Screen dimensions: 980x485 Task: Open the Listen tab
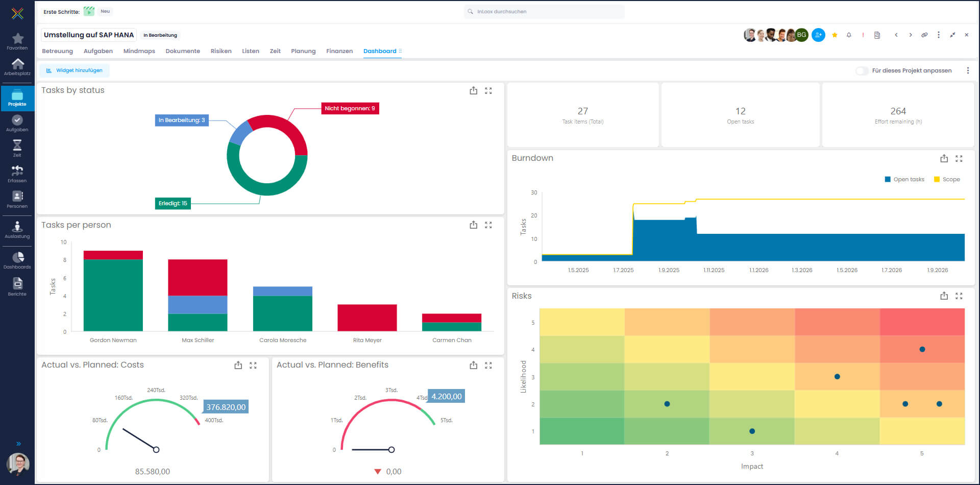point(251,51)
